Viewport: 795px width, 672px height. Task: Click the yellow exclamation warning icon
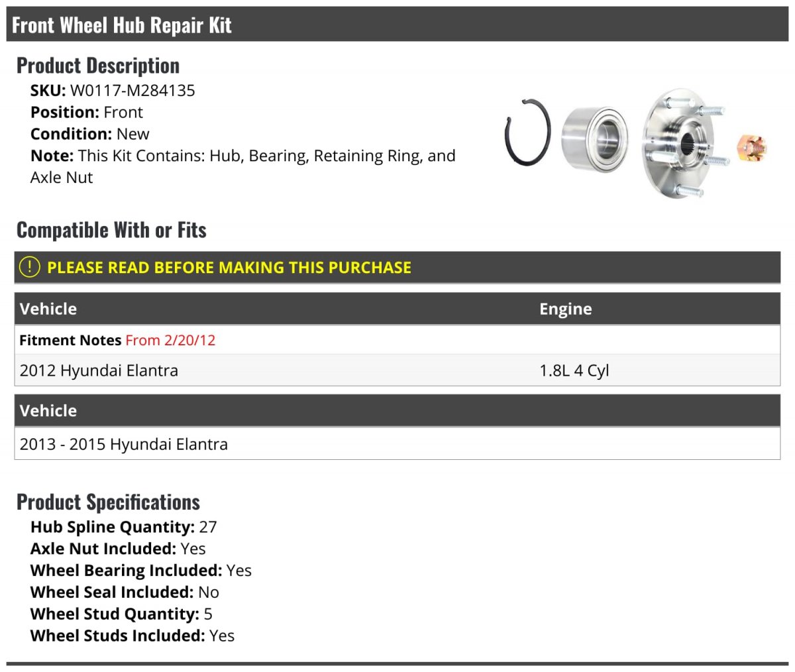point(30,267)
